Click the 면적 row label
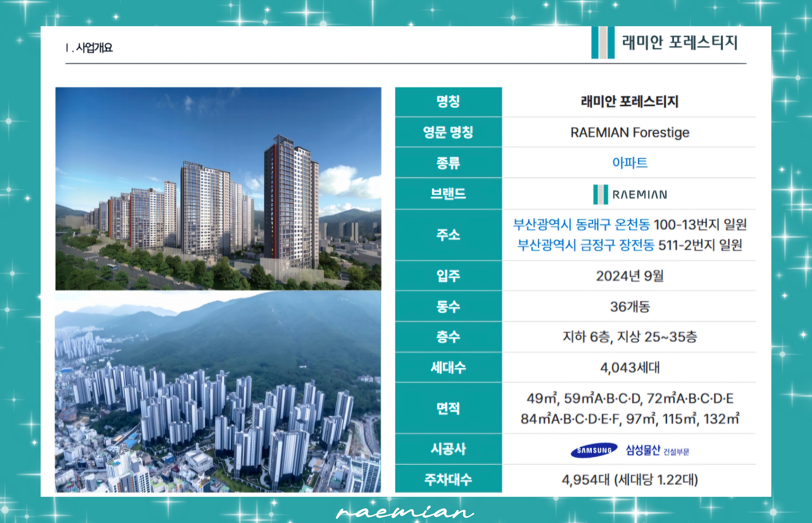 448,409
